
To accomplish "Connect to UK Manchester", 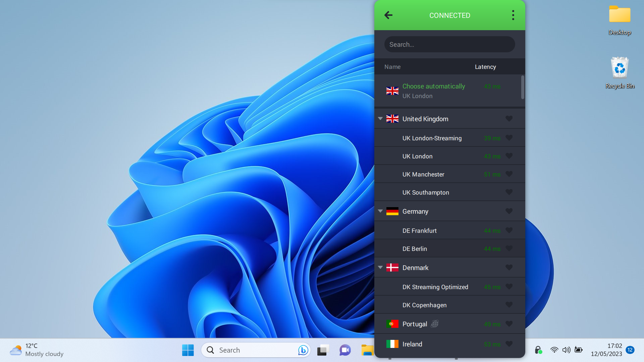I will point(449,174).
